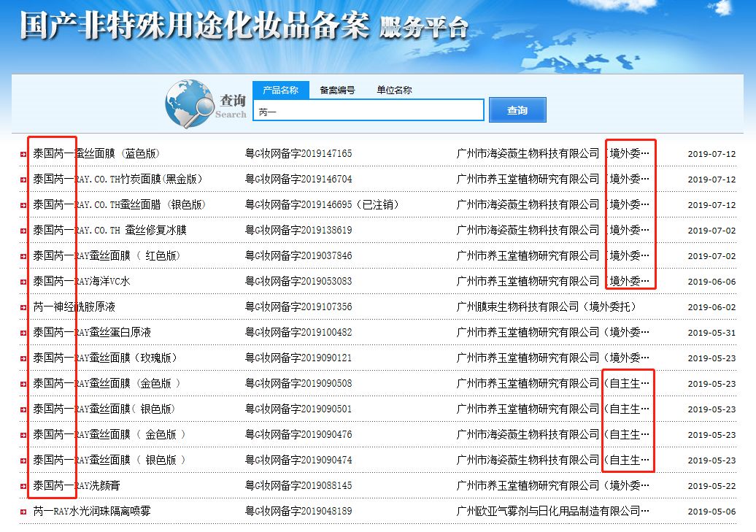
Task: Click the arrow icon beside 芮一RAY水光润珠隔离喷雾
Action: (x=23, y=511)
